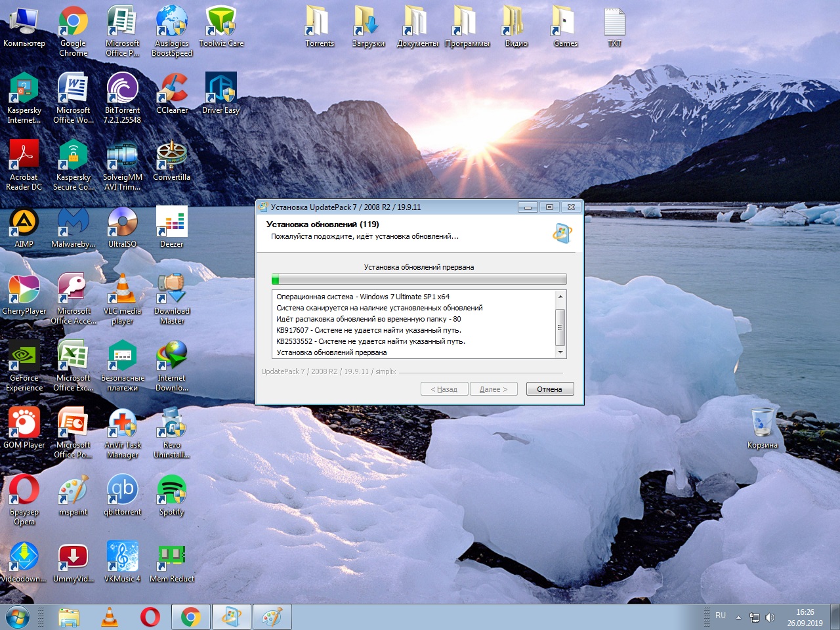Open the Windows Start menu
840x630 pixels.
click(17, 618)
